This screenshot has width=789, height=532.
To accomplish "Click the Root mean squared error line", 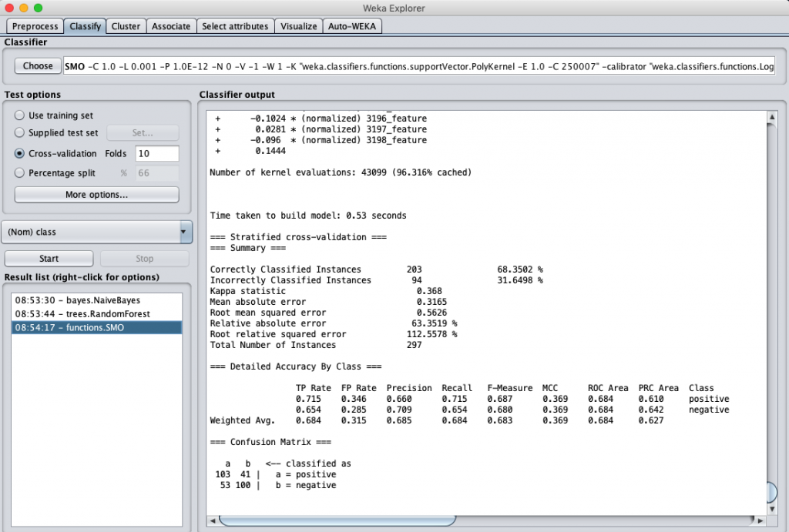I will click(328, 313).
